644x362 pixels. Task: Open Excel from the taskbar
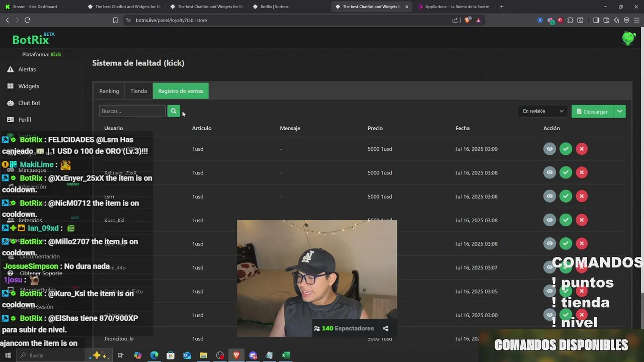pos(286,355)
